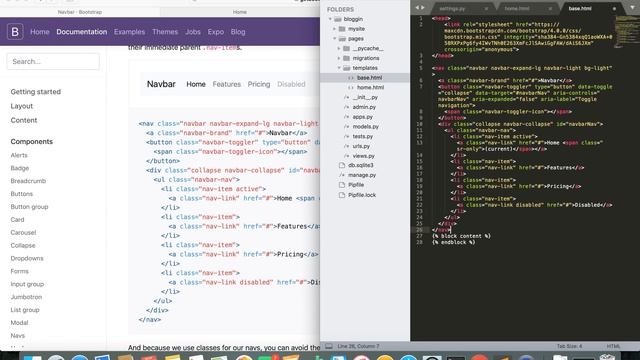The width and height of the screenshot is (640, 360).
Task: Open Layout section in sidebar
Action: pos(22,106)
